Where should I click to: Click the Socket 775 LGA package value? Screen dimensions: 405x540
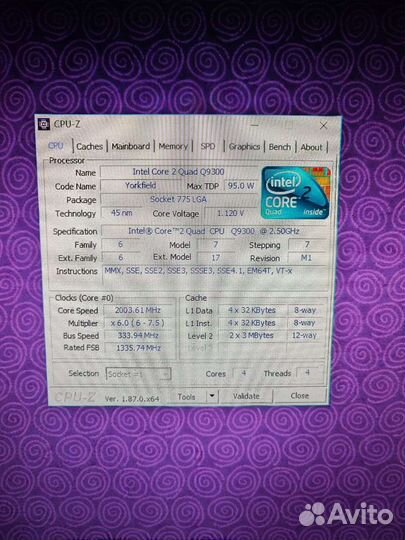[x=178, y=199]
